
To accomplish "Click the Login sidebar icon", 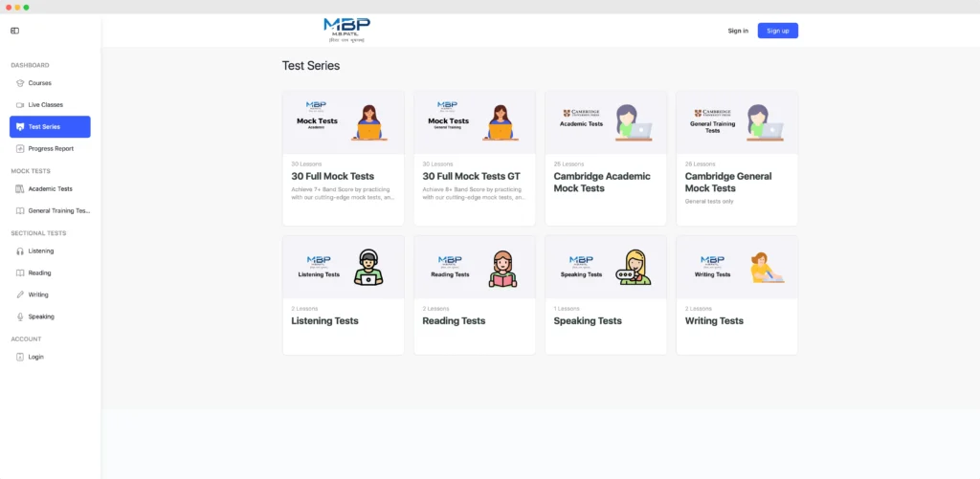I will [20, 358].
